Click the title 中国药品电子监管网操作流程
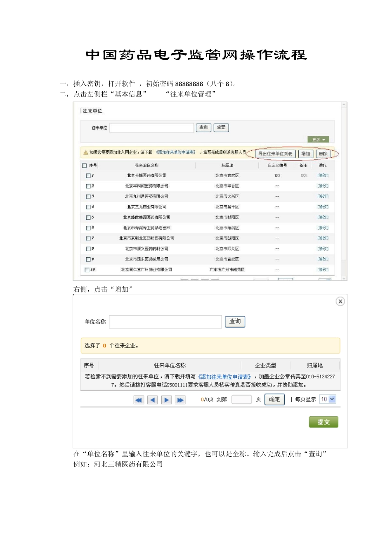Screen dimensions: 392x555 [x=196, y=55]
